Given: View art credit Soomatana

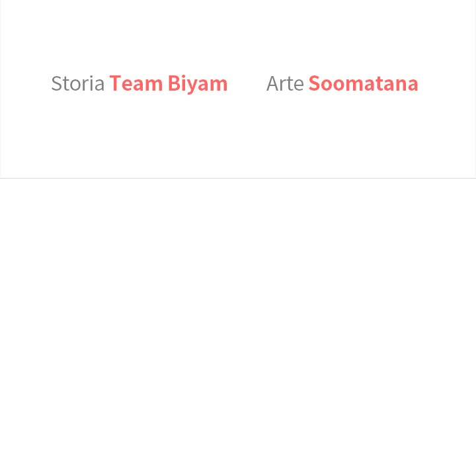Looking at the screenshot, I should pyautogui.click(x=363, y=83).
